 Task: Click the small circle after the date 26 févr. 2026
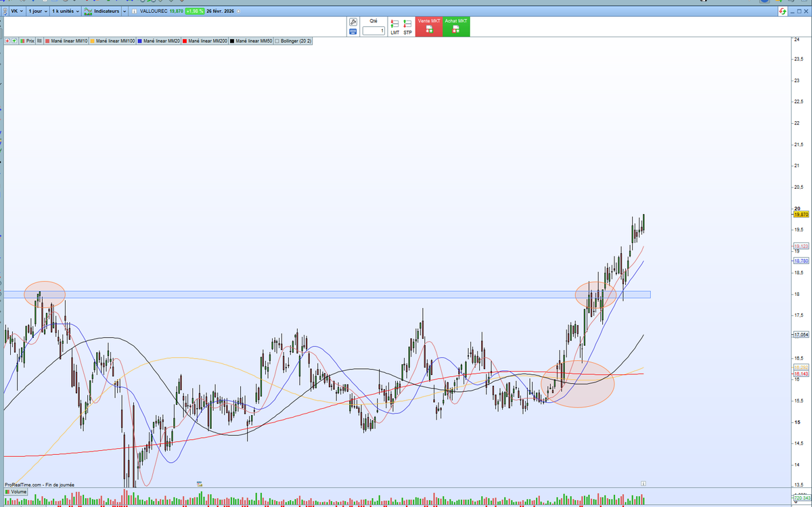tap(238, 12)
